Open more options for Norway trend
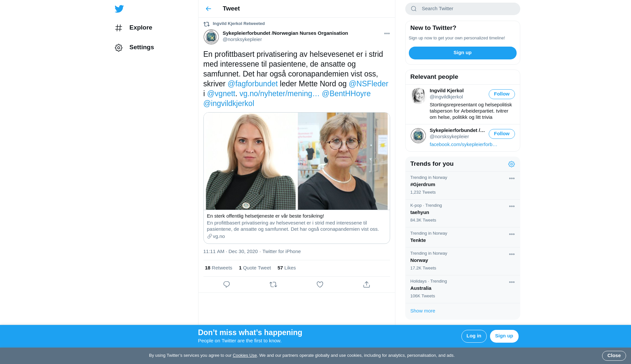The width and height of the screenshot is (631, 364). pyautogui.click(x=512, y=254)
